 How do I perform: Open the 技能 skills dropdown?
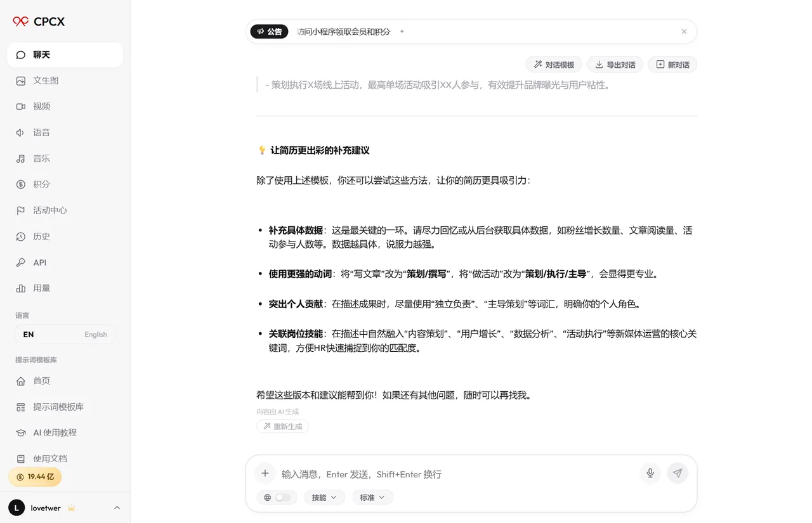324,498
